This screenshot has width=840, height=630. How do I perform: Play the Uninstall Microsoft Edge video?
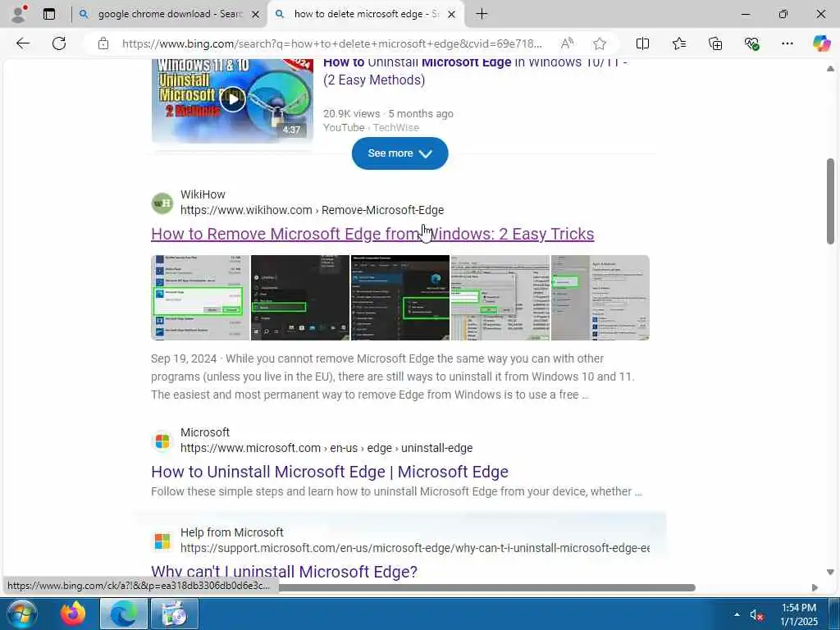(x=232, y=99)
